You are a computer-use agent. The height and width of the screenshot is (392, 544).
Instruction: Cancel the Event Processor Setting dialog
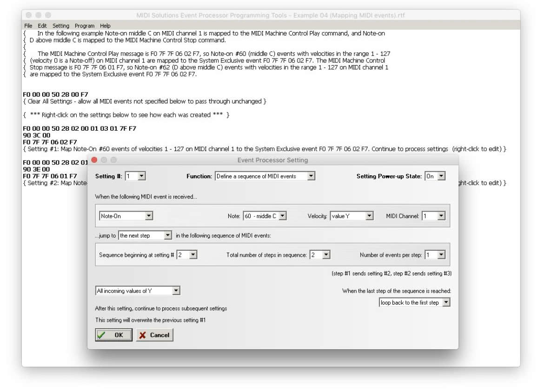[x=155, y=335]
